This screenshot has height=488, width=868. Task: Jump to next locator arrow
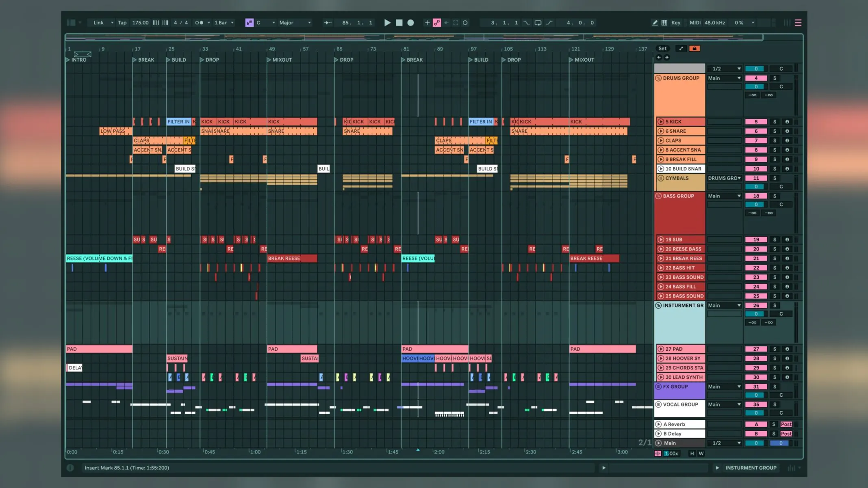click(666, 57)
